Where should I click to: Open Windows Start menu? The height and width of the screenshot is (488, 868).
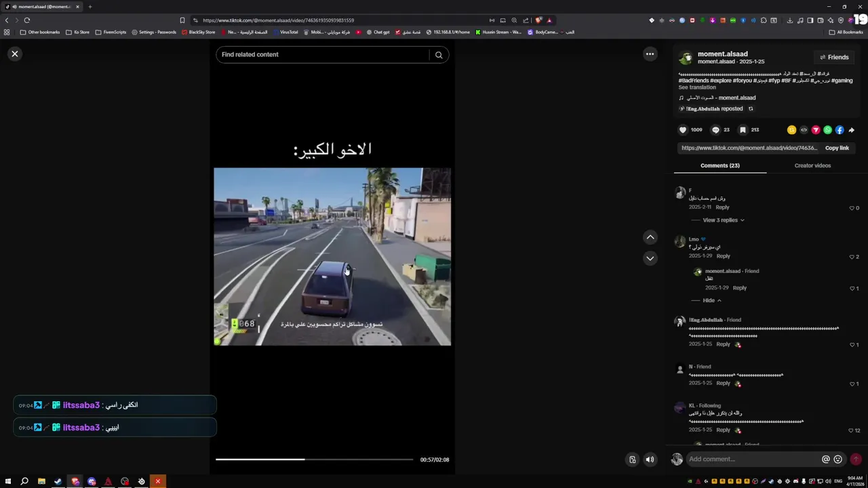tap(8, 481)
